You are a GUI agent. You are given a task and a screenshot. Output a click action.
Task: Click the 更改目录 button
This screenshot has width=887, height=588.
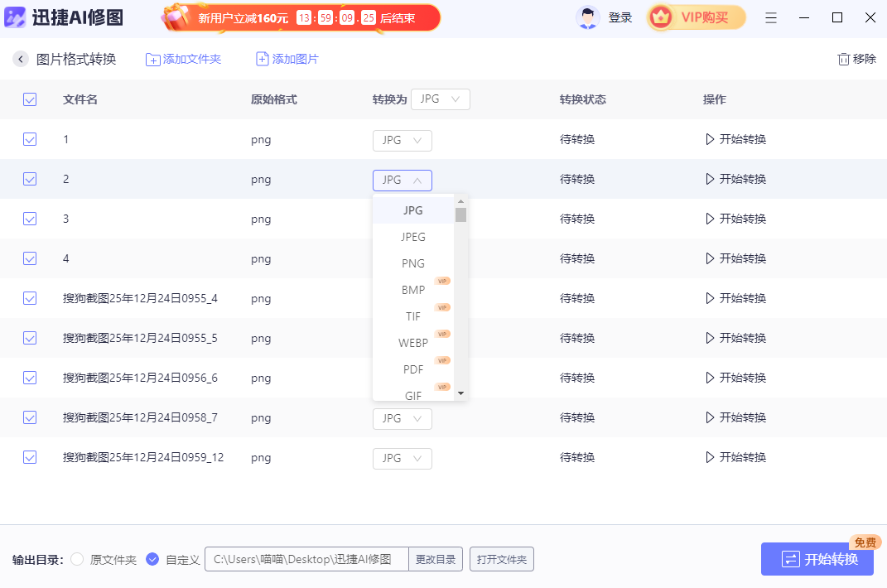[x=435, y=559]
